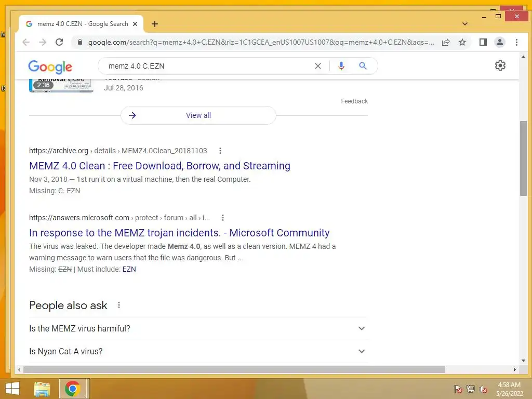
Task: Open Action Center flag tray icon
Action: click(x=458, y=389)
